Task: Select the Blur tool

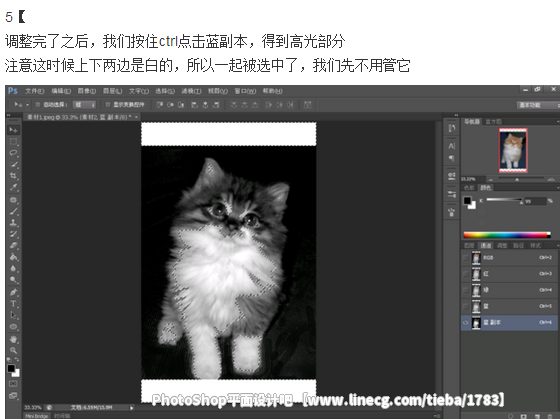Action: coord(14,268)
